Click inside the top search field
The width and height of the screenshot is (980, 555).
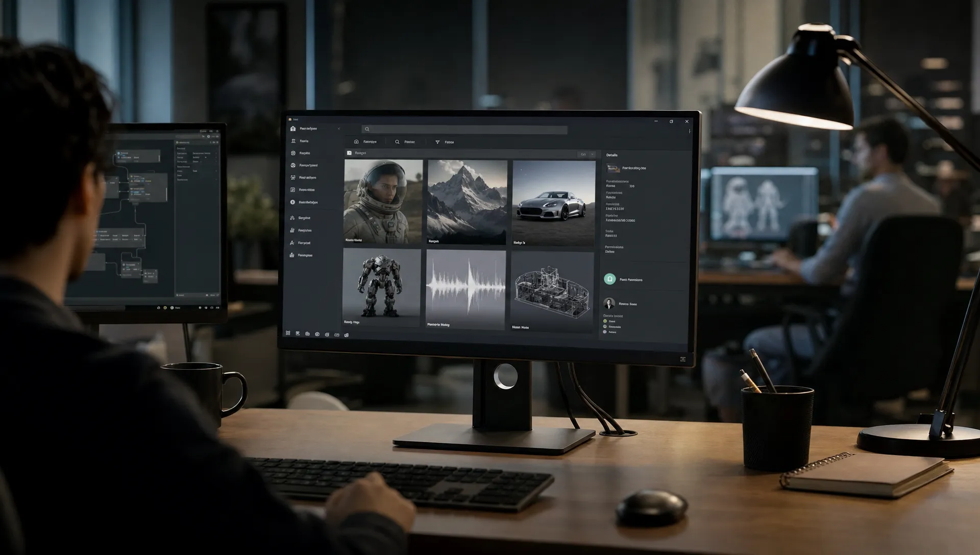464,130
